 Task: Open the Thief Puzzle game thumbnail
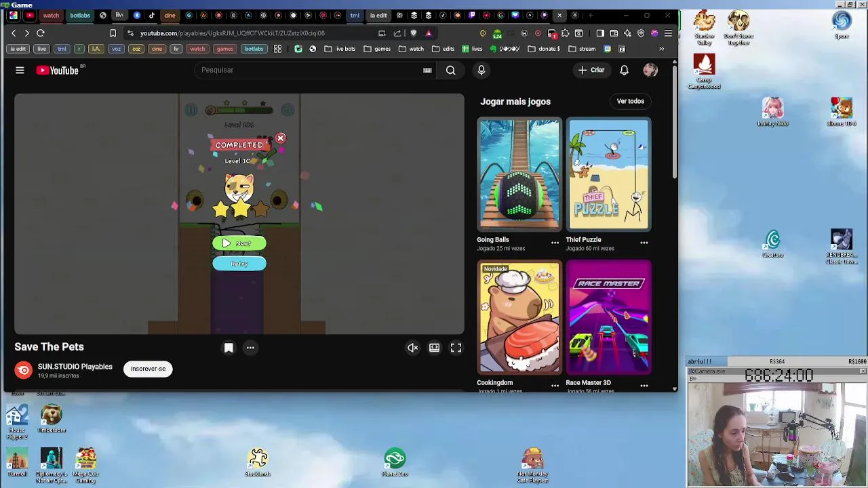[x=609, y=174]
